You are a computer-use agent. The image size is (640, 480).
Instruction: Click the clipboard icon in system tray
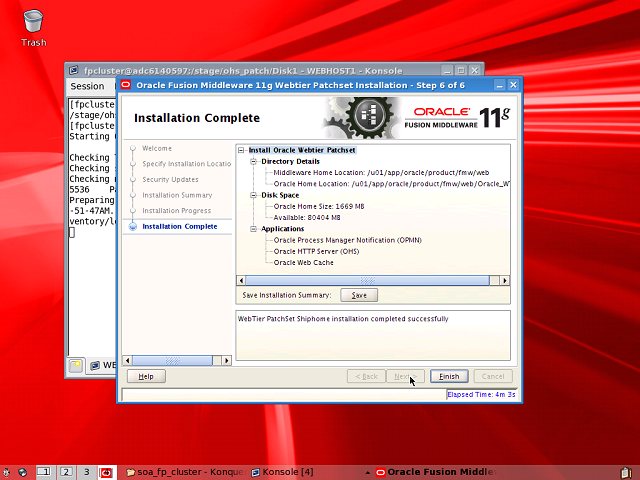click(x=625, y=473)
